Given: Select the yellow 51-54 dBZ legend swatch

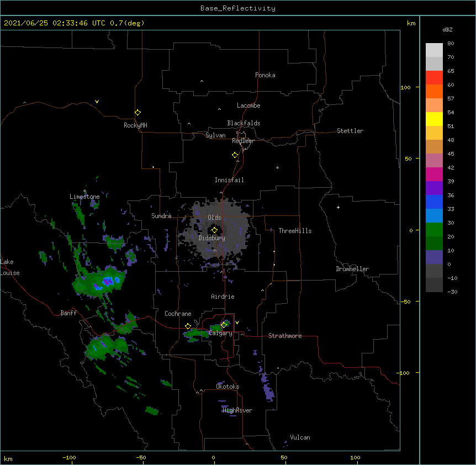Looking at the screenshot, I should pyautogui.click(x=434, y=119).
